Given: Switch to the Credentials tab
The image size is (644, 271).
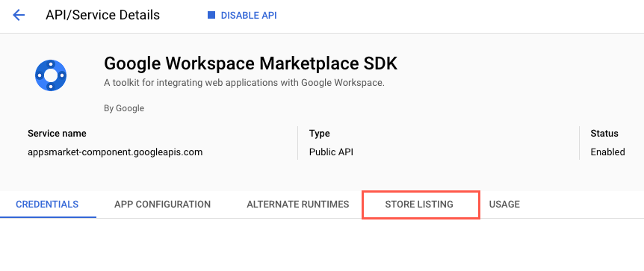Looking at the screenshot, I should pos(47,204).
